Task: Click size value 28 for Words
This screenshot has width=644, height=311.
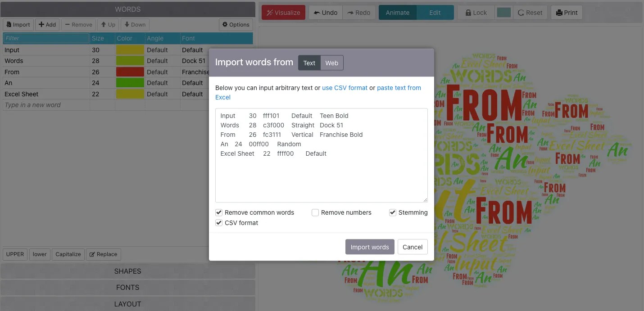Action: coord(102,61)
